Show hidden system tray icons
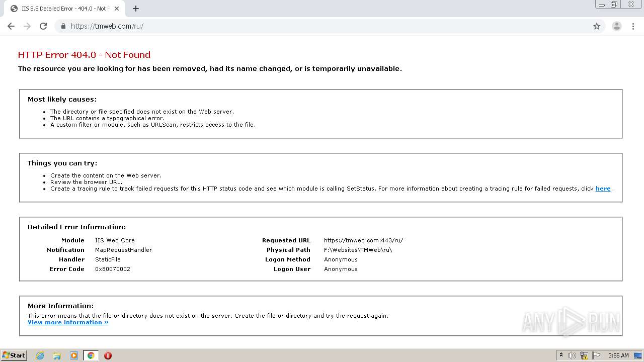The height and width of the screenshot is (362, 644). tap(561, 355)
